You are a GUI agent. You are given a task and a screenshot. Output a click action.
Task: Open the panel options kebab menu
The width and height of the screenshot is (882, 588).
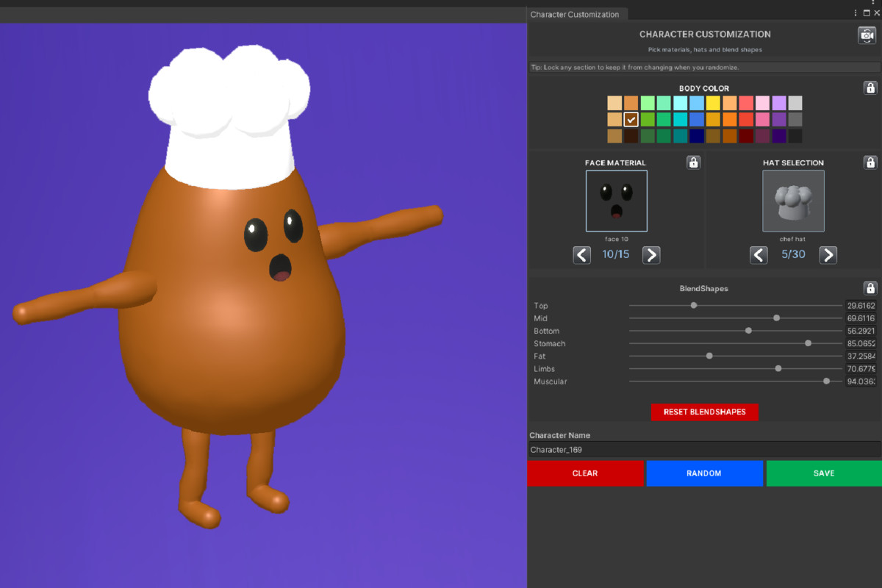point(855,12)
